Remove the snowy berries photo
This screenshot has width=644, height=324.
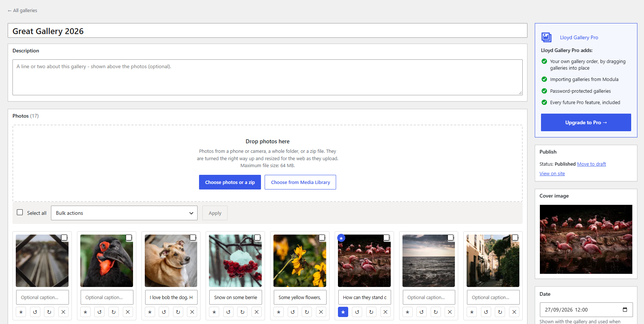click(x=257, y=312)
